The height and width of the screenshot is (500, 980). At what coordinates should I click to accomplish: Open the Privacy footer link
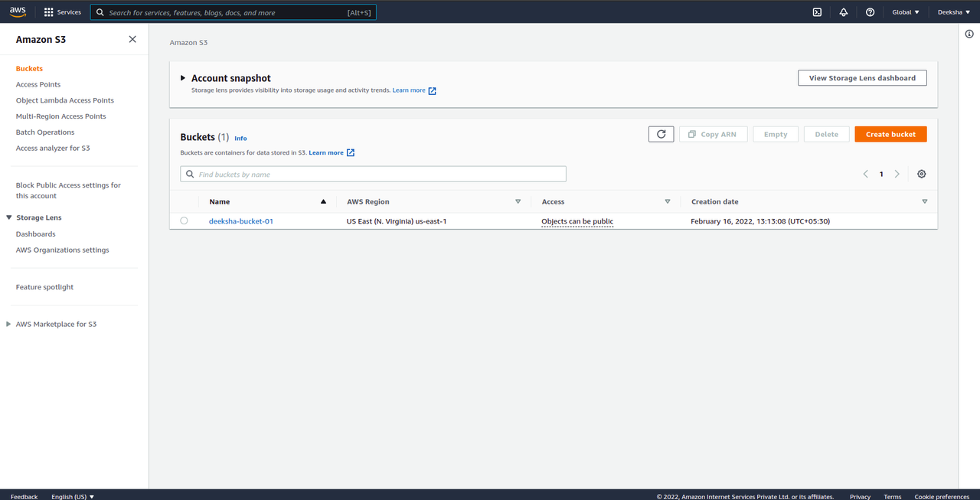pos(860,496)
